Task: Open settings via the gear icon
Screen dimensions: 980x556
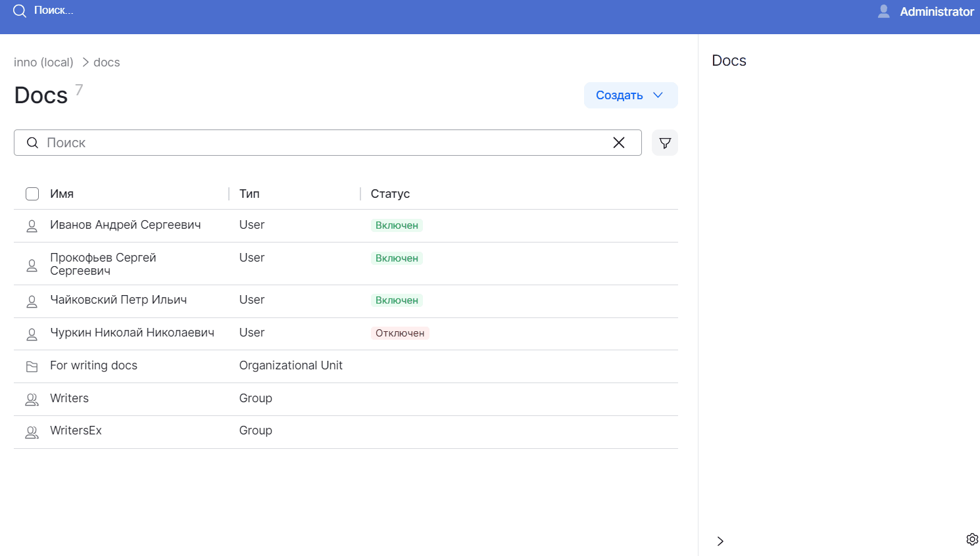Action: tap(972, 539)
